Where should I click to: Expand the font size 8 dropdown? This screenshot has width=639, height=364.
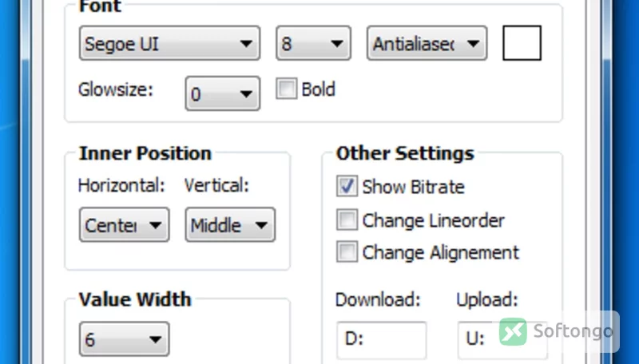tap(313, 43)
